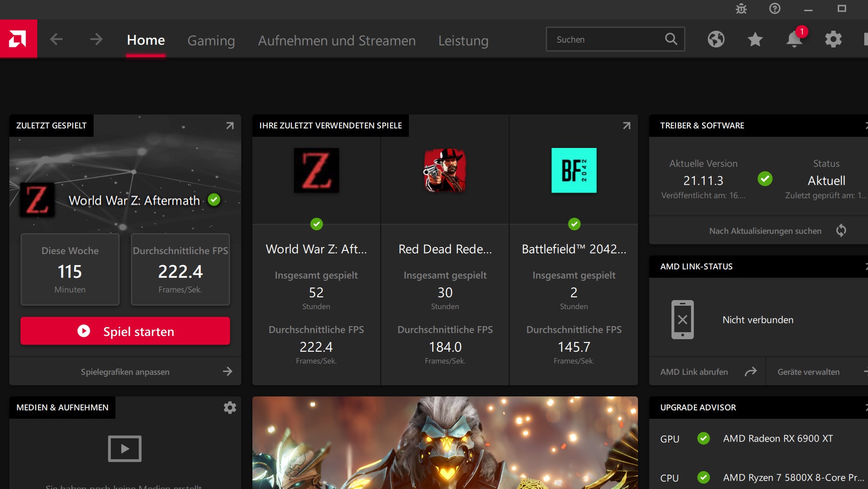The image size is (868, 489).
Task: Click the Aktuell status text
Action: pos(826,181)
